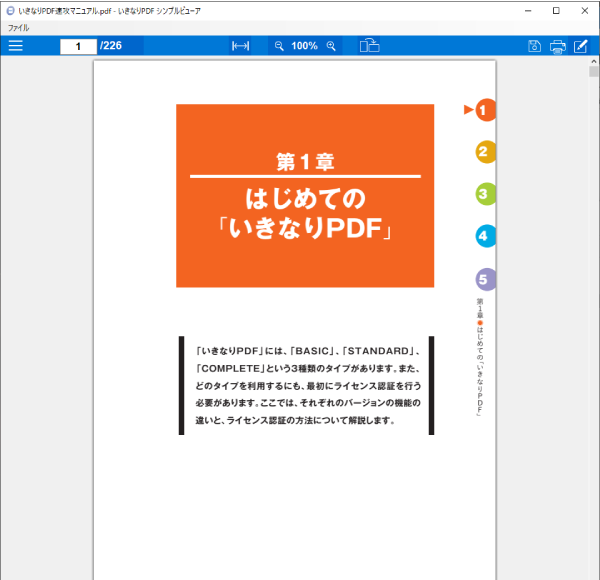Rotate the page view icon

[369, 46]
